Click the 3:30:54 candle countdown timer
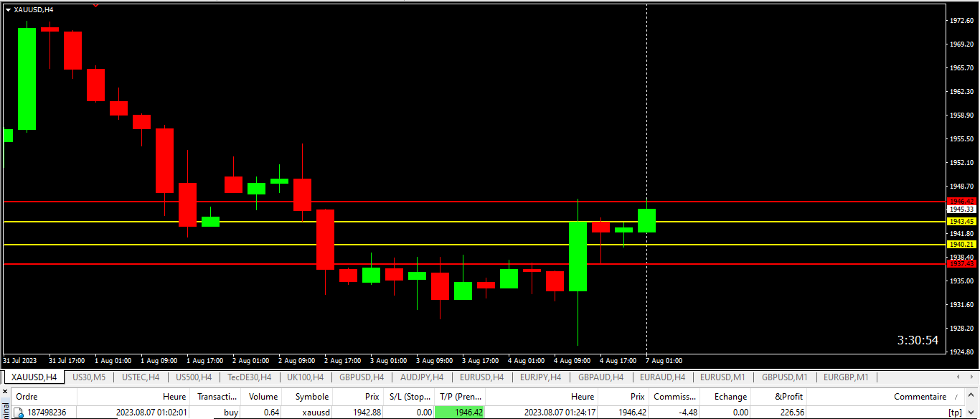 (x=918, y=340)
